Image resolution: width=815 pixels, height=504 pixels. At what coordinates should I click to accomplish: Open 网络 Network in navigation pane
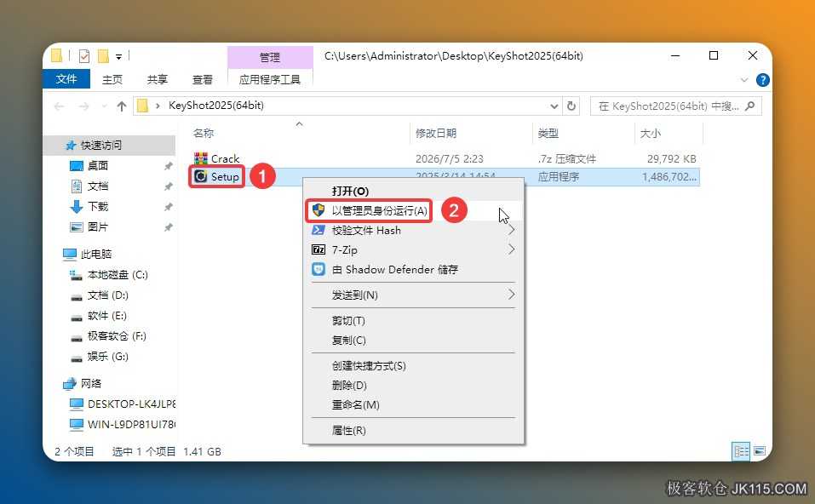91,383
